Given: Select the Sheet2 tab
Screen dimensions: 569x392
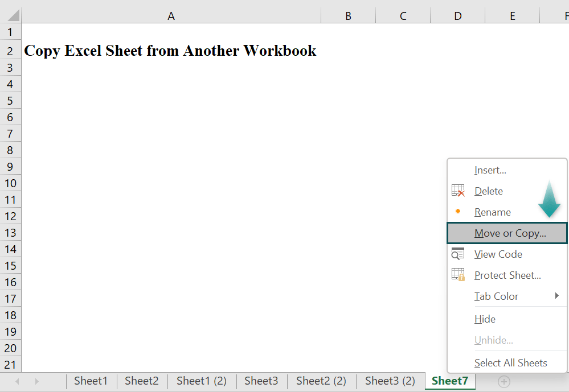Looking at the screenshot, I should [141, 381].
